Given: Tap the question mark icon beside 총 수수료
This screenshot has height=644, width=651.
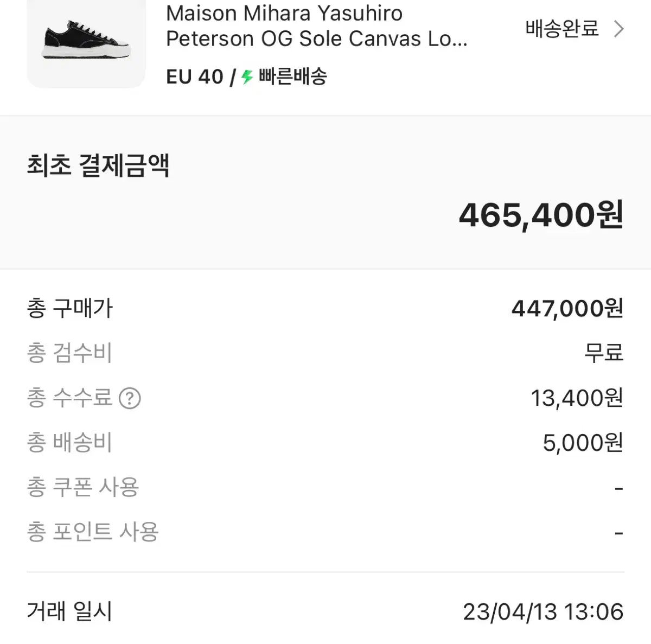Looking at the screenshot, I should coord(130,399).
